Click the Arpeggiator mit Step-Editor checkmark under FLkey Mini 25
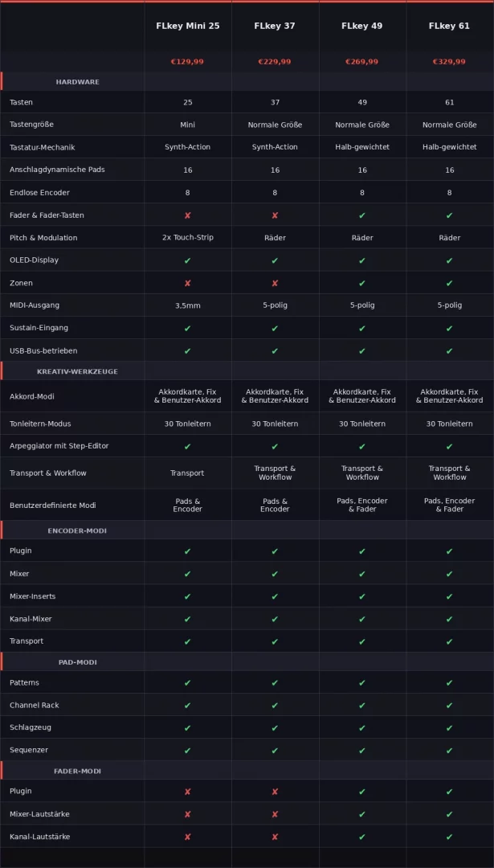This screenshot has height=868, width=494. pos(187,446)
